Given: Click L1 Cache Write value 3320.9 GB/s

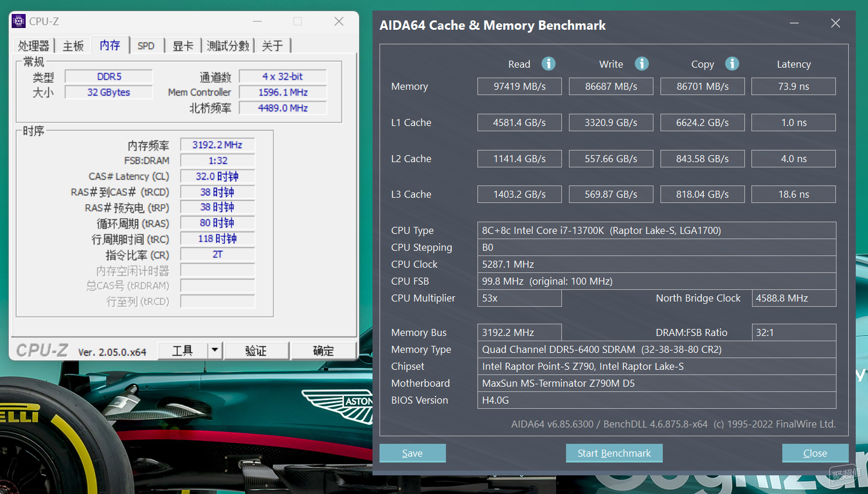Looking at the screenshot, I should click(611, 122).
